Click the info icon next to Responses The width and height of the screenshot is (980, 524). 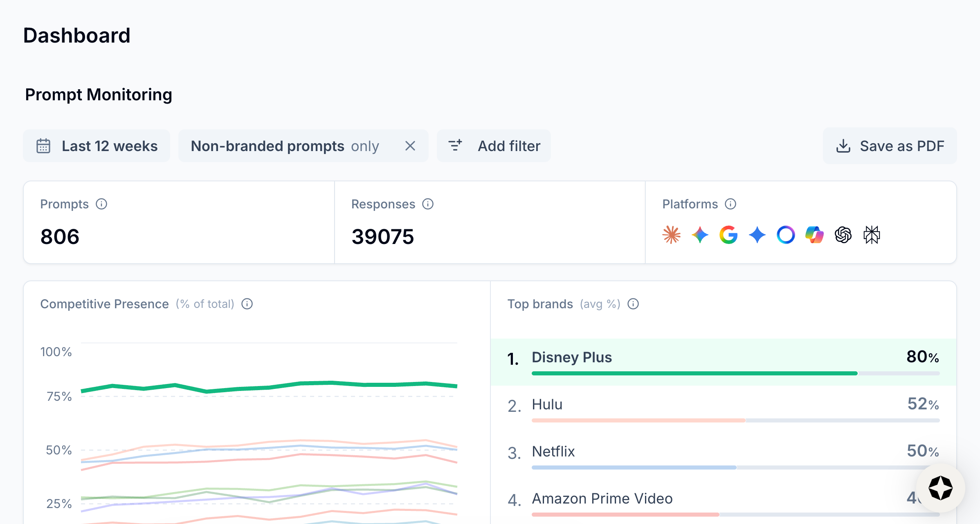(x=428, y=204)
